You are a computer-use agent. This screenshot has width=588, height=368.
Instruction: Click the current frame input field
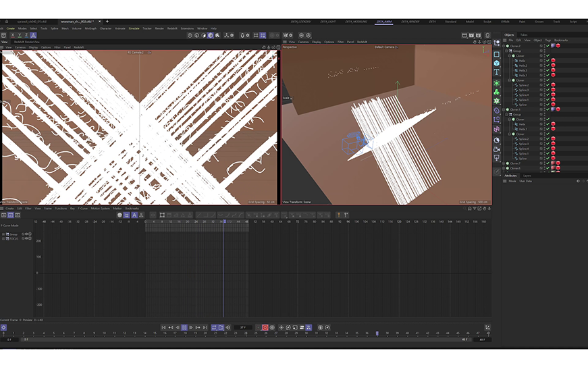[243, 327]
